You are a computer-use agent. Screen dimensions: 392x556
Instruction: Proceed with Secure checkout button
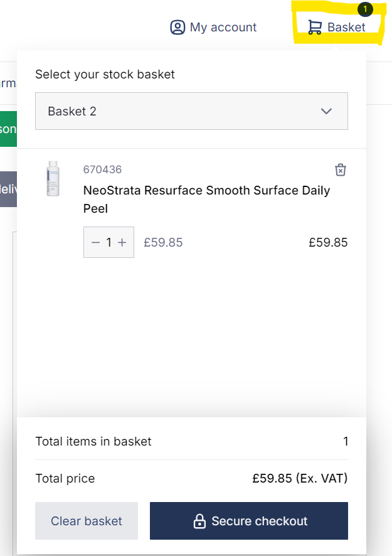point(249,521)
